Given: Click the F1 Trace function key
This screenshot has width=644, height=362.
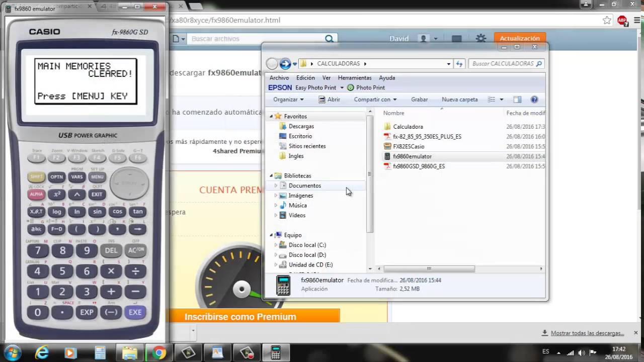Looking at the screenshot, I should 36,157.
